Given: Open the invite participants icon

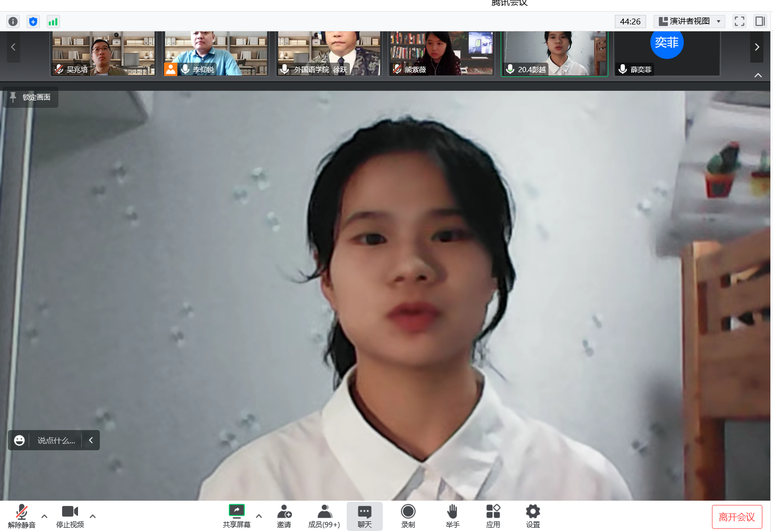Looking at the screenshot, I should coord(284,516).
